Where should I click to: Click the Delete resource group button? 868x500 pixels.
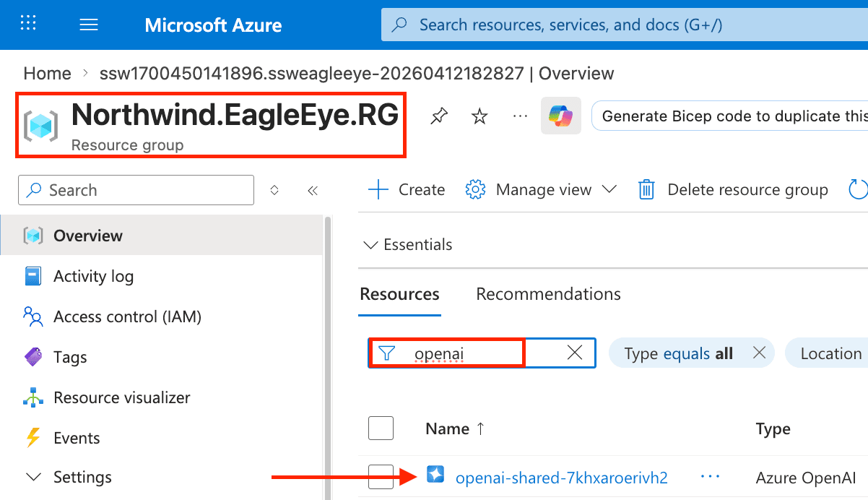point(733,190)
